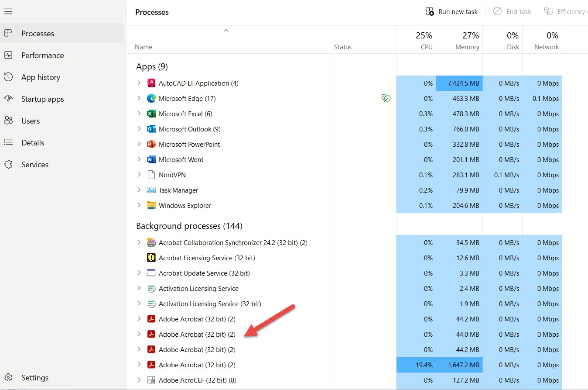
Task: Click the Apps (9) group heading
Action: click(x=152, y=66)
